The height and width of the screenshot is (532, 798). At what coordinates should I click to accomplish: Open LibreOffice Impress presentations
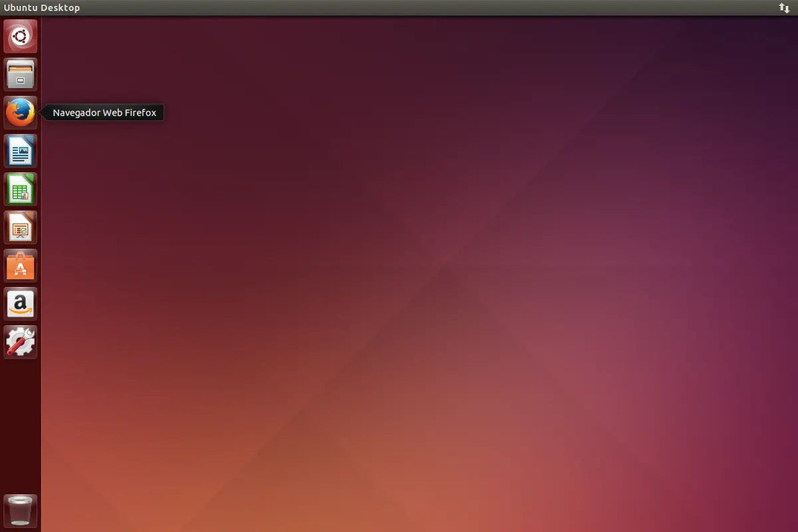21,227
